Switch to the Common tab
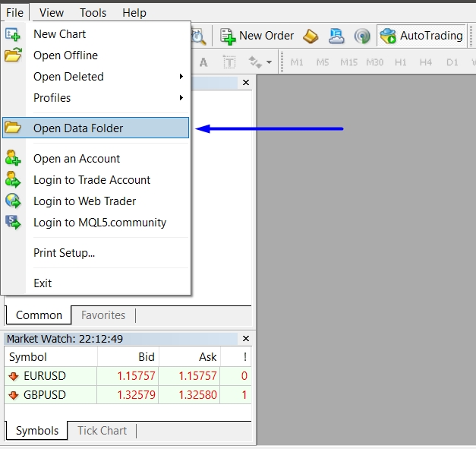 (39, 315)
